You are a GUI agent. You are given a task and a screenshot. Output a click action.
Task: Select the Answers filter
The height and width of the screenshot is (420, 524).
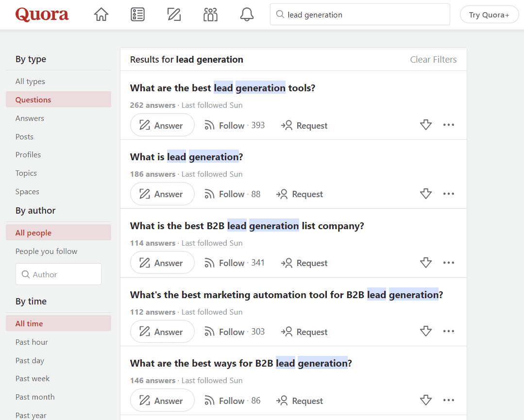click(x=58, y=118)
